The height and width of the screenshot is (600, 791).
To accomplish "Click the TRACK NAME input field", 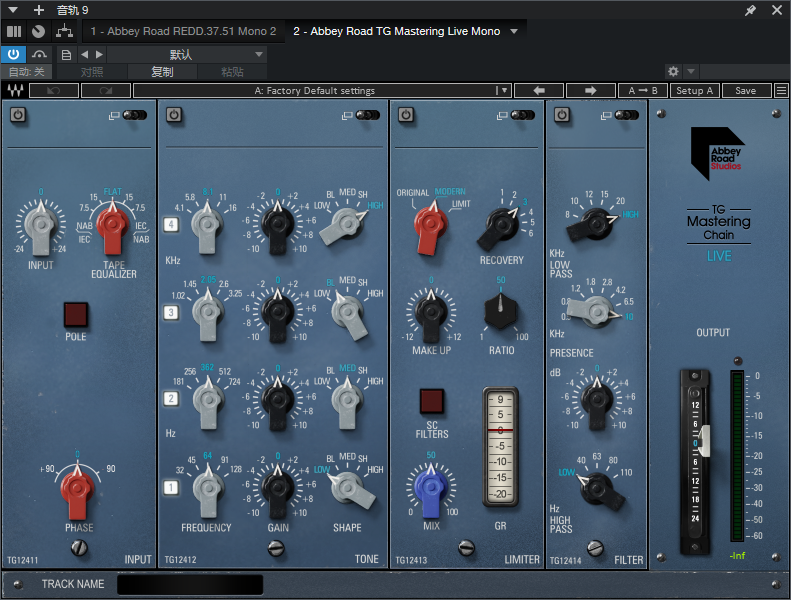I will 190,584.
